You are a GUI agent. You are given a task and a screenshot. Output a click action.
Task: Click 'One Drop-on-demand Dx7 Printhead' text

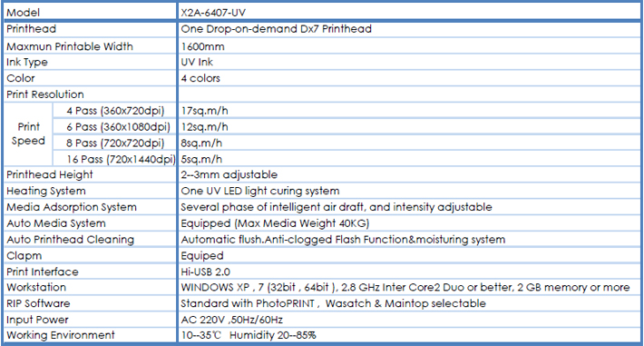pos(276,29)
